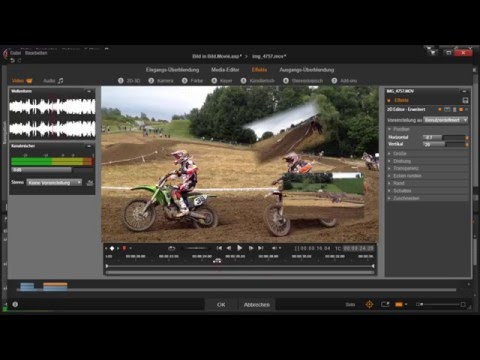
Task: Select the orange clip in the navigator strip
Action: coord(55,287)
